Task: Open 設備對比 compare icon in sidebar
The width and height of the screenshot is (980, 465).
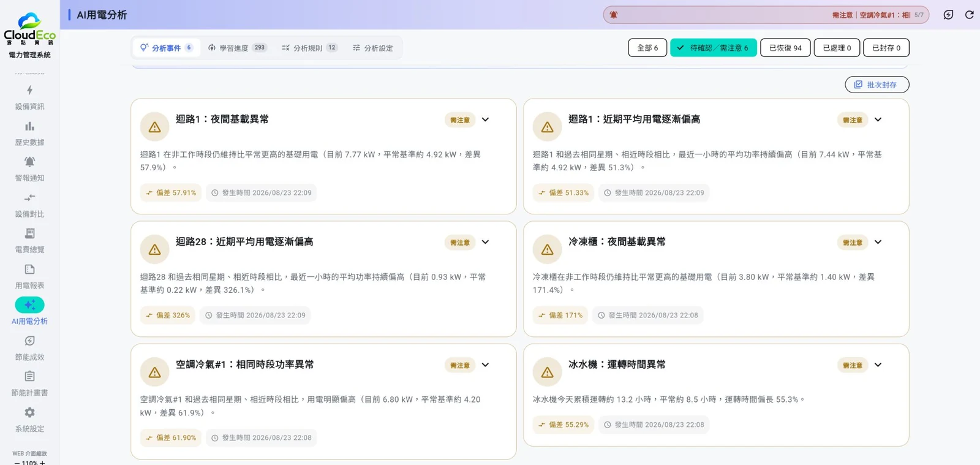Action: pyautogui.click(x=29, y=198)
